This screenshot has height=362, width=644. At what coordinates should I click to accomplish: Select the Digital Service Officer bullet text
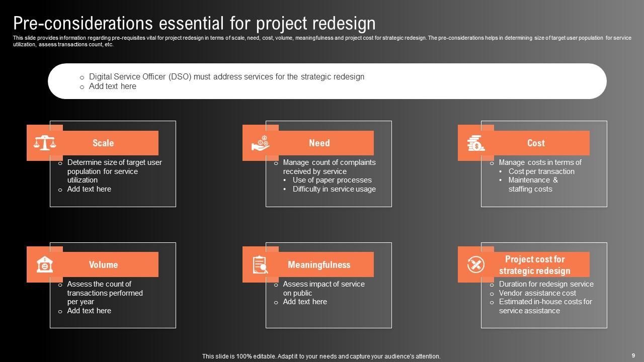pos(226,77)
